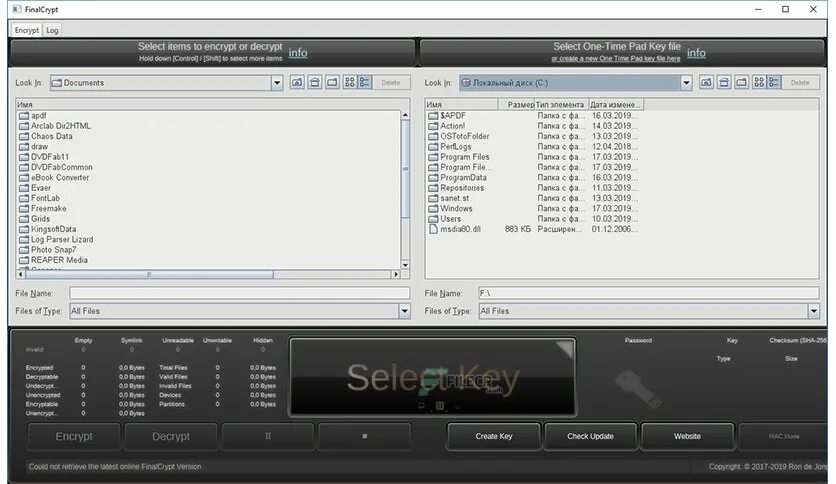Open the Website button

(687, 436)
